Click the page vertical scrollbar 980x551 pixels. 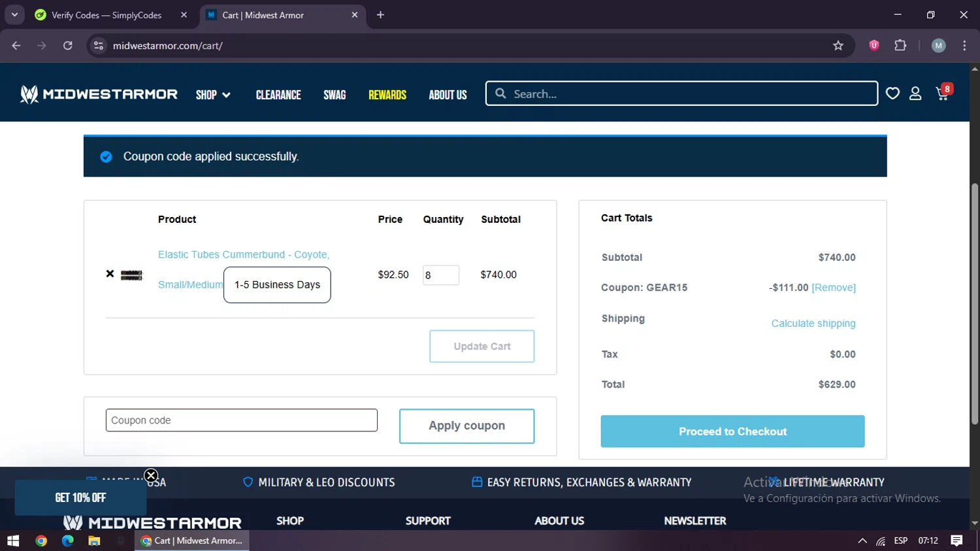tap(975, 304)
